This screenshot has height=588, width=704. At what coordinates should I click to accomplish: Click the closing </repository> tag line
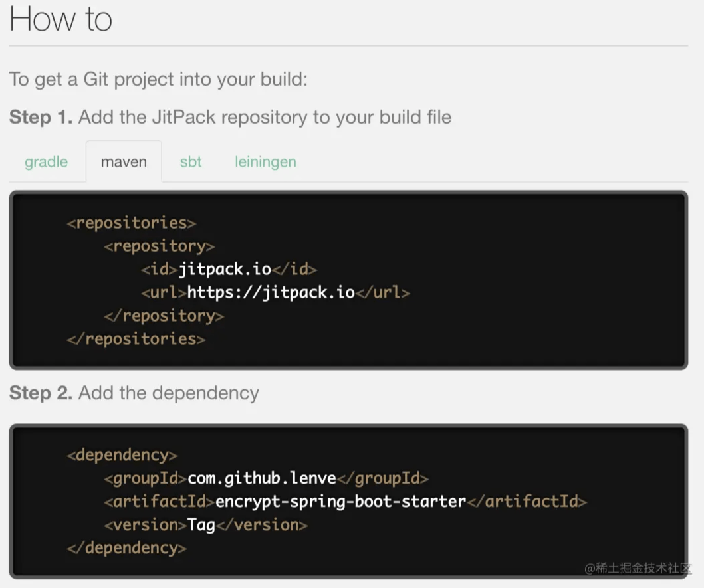(164, 316)
